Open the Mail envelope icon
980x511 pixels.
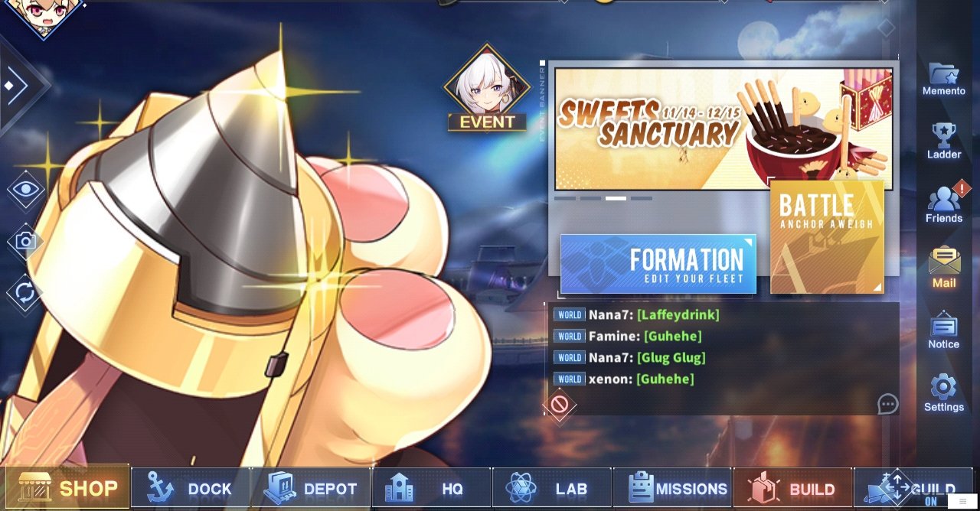tap(944, 261)
